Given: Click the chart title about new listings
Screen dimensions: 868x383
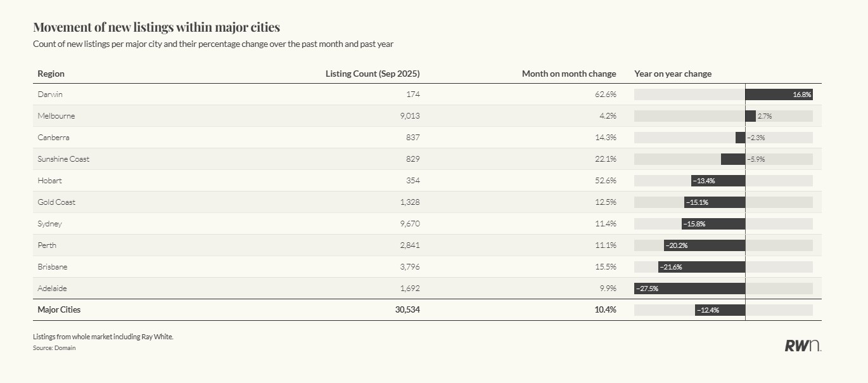Looking at the screenshot, I should (x=156, y=27).
